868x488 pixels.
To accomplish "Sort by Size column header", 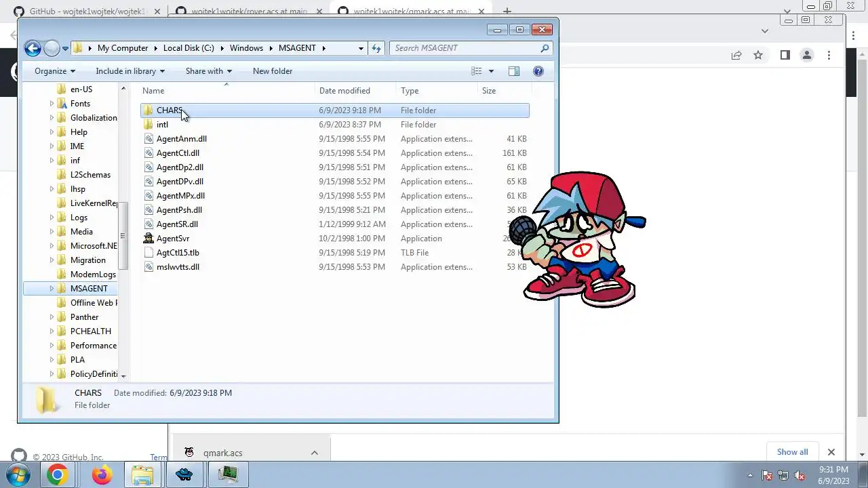I will point(505,91).
